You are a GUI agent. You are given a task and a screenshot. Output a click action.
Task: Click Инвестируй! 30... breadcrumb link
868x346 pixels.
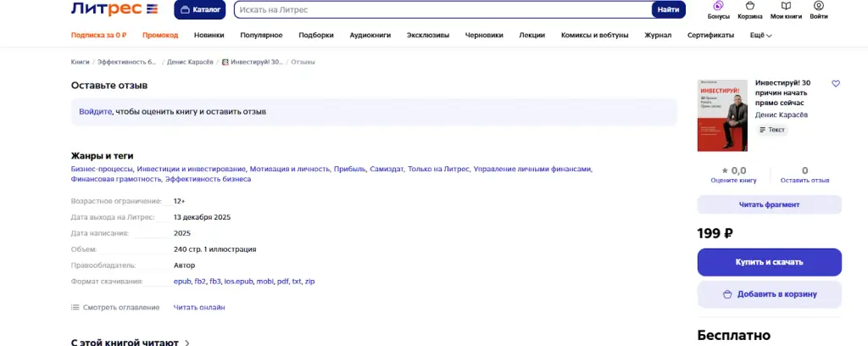tap(253, 62)
